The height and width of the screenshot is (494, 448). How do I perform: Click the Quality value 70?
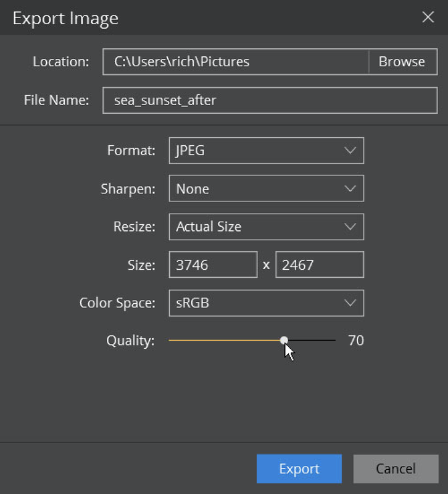point(356,341)
